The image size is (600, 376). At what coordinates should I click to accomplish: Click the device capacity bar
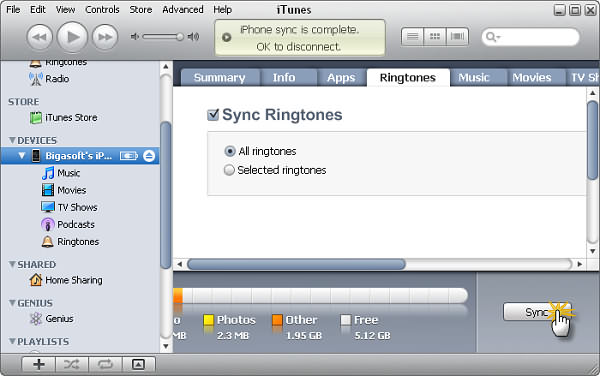point(320,296)
